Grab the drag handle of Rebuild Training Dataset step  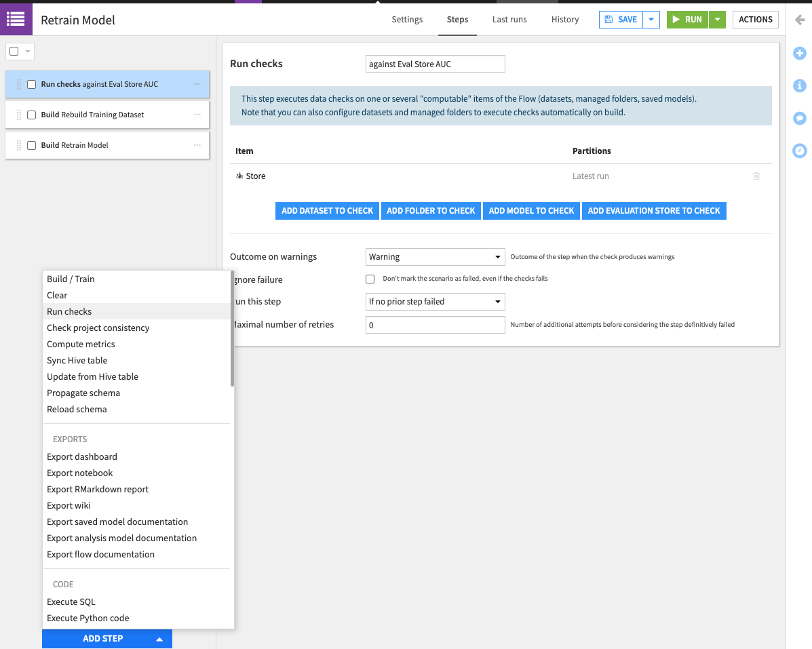pos(18,115)
